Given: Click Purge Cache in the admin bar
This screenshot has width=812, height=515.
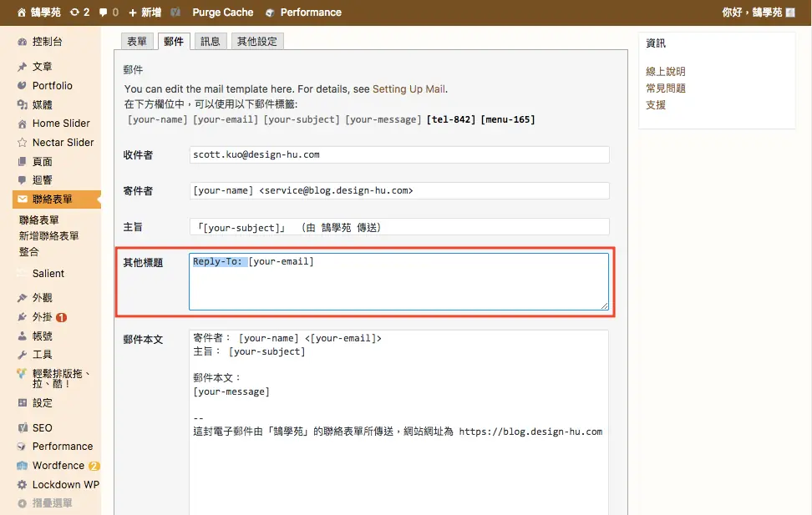Looking at the screenshot, I should [223, 13].
